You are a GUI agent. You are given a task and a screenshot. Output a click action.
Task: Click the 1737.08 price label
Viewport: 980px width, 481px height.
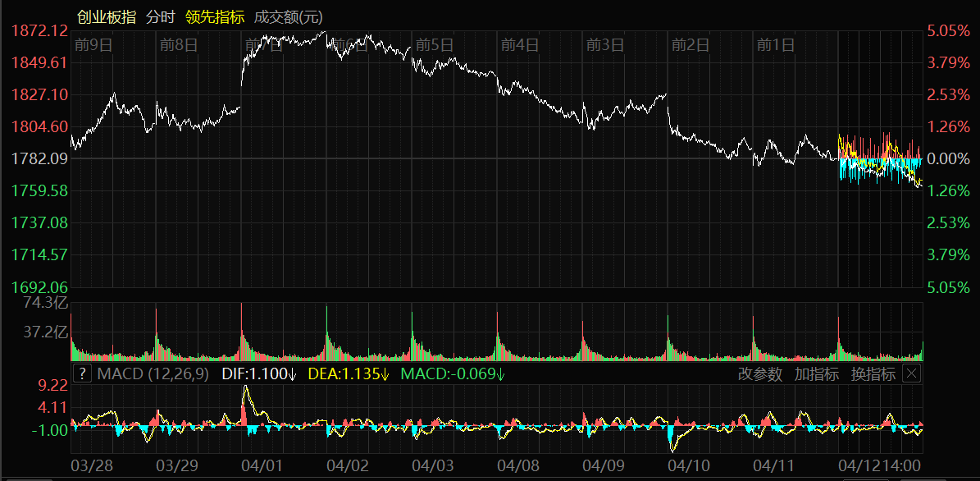pyautogui.click(x=39, y=222)
